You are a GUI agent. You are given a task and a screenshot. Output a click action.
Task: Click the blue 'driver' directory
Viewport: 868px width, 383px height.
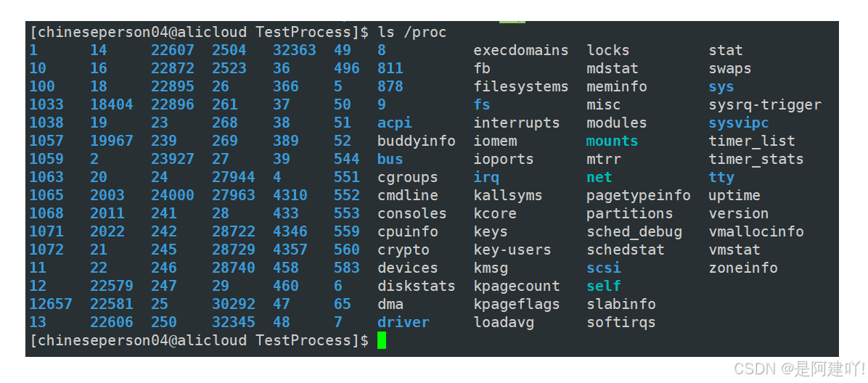pyautogui.click(x=403, y=322)
